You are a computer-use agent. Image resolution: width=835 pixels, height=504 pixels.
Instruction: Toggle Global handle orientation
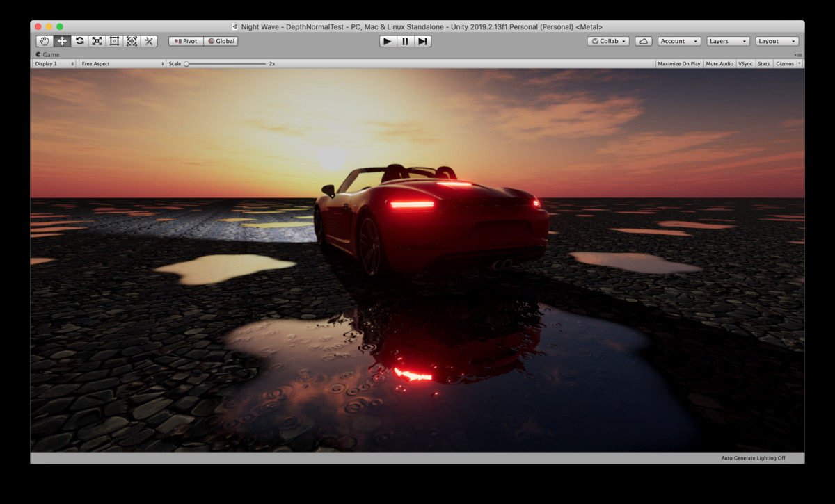coord(221,40)
